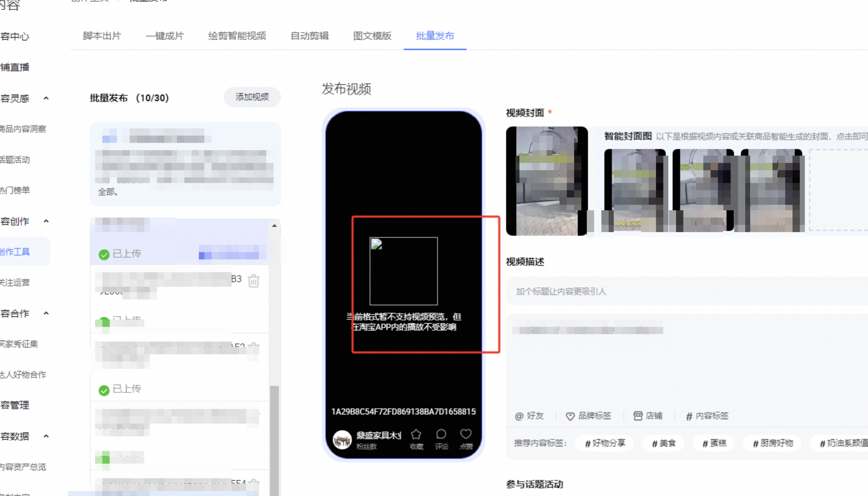
Task: Open 热门榜单 in the sidebar
Action: 15,190
